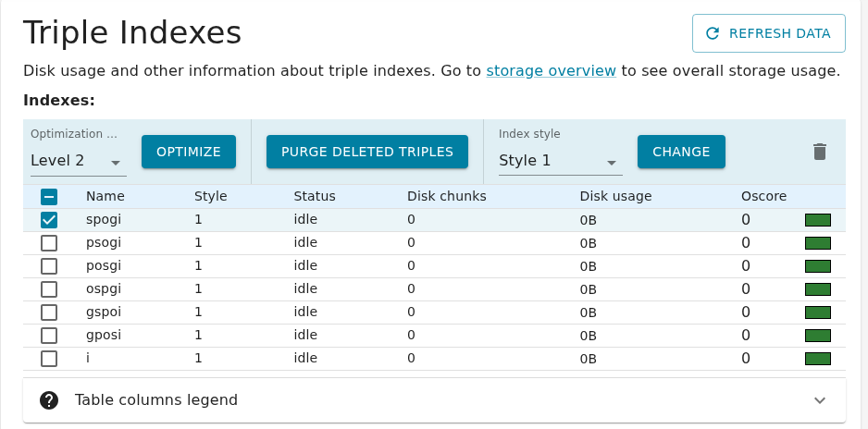Click the Disk usage column header
The width and height of the screenshot is (868, 429).
[x=615, y=196]
